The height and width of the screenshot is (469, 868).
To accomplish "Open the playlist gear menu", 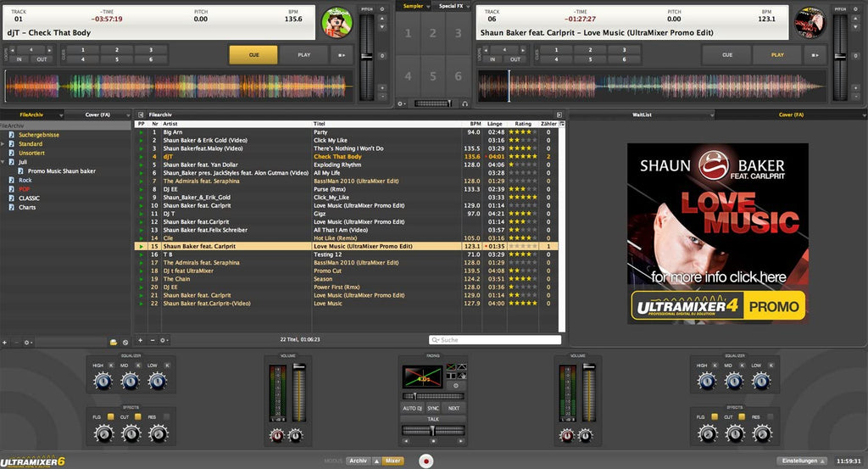I will pos(164,340).
